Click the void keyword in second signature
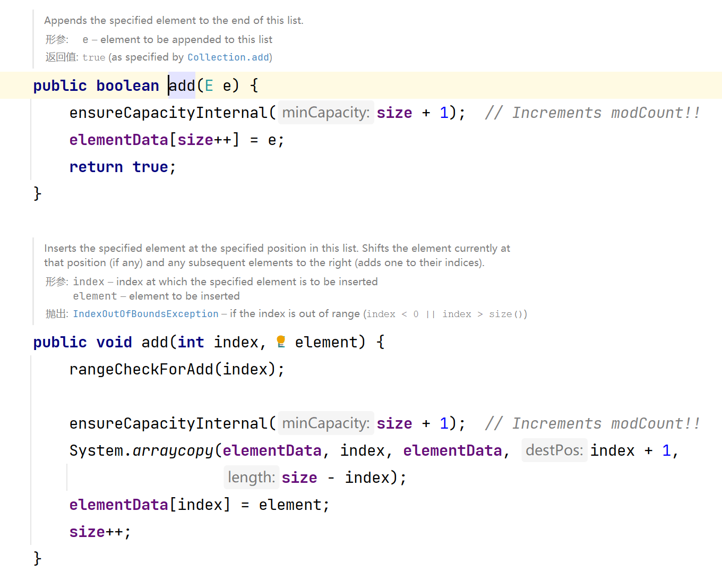The height and width of the screenshot is (588, 722). coord(114,342)
